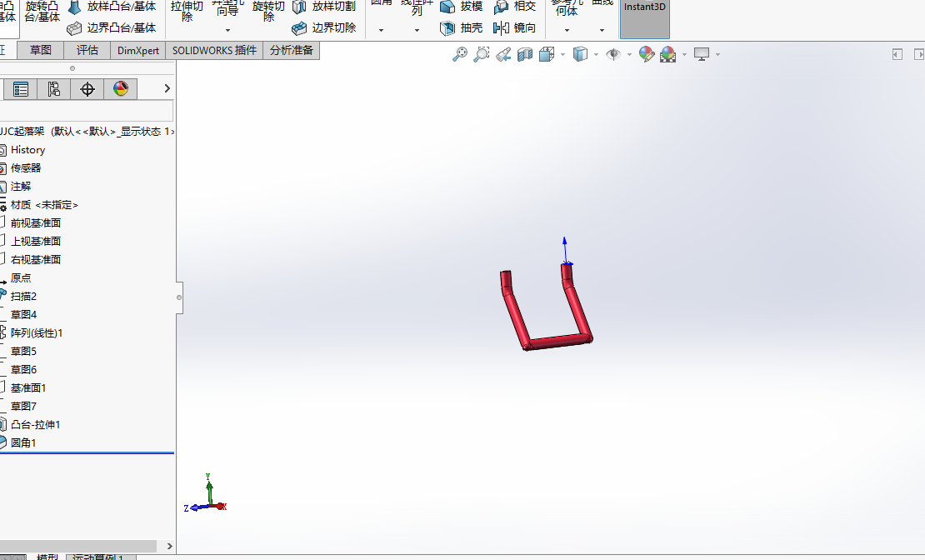Screen dimensions: 925x560
Task: Select the 凸台-拉伸1 extrude feature
Action: (35, 424)
